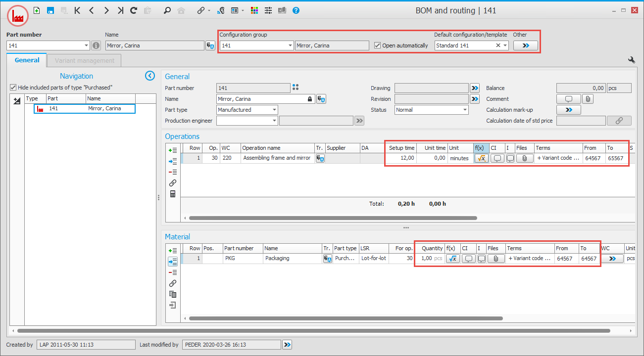This screenshot has width=644, height=356.
Task: Save the record with the disk icon
Action: pos(50,10)
